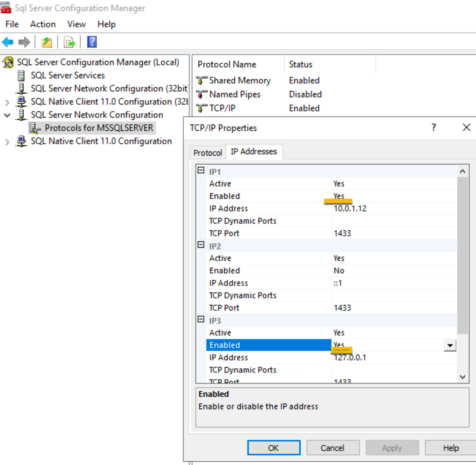The height and width of the screenshot is (465, 476).
Task: Click the gray Forward arrow toolbar icon
Action: (24, 42)
